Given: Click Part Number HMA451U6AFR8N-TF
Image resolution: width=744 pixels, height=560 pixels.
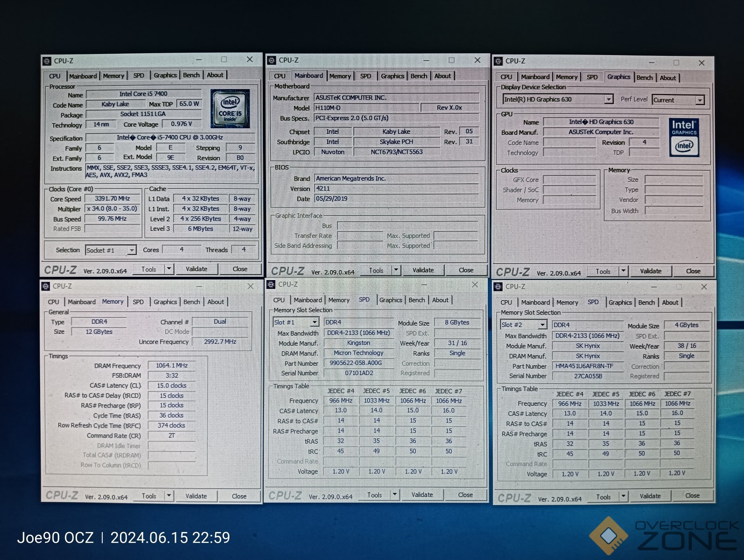Looking at the screenshot, I should (x=588, y=366).
